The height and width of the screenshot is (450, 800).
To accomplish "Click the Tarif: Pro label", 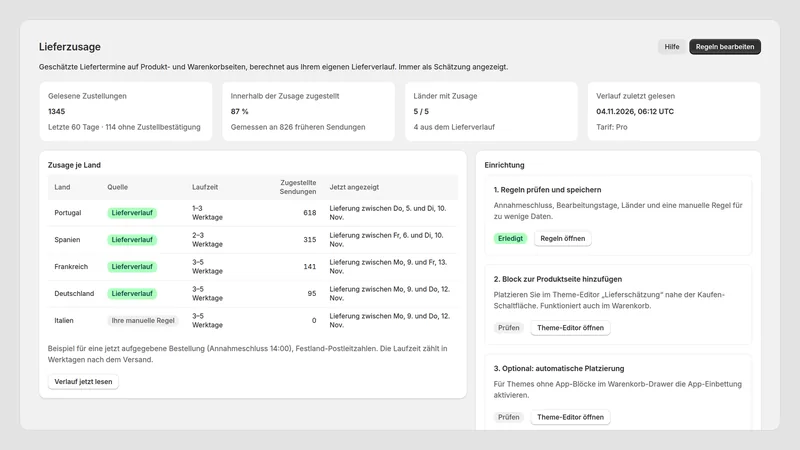I will click(612, 127).
